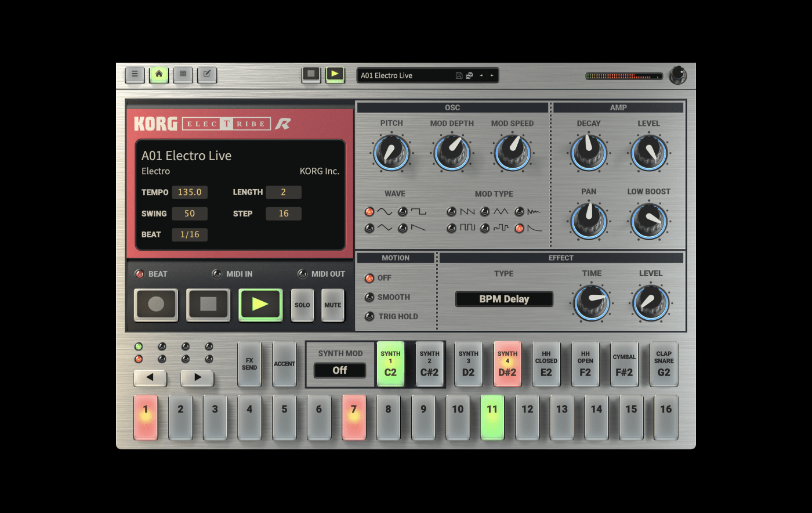
Task: Toggle the MUTE button
Action: click(333, 305)
